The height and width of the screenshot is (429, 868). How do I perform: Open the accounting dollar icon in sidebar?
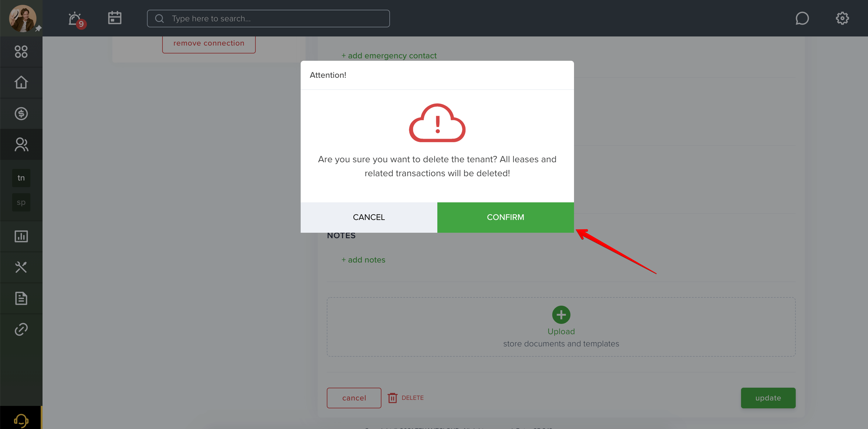[x=21, y=114]
